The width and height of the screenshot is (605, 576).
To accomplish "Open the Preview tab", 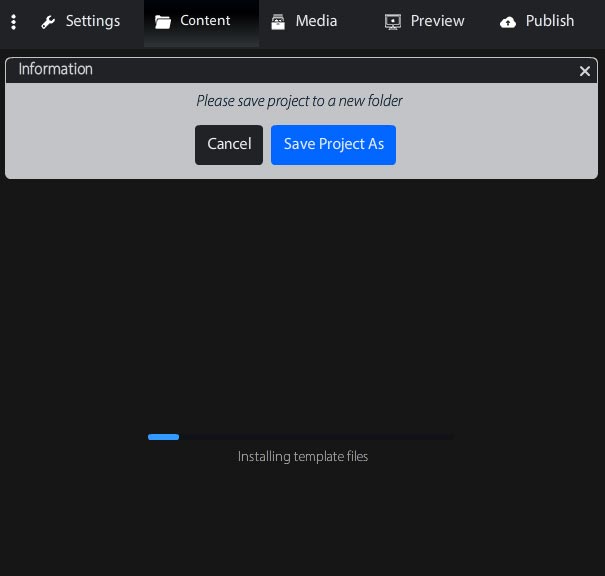I will (437, 21).
